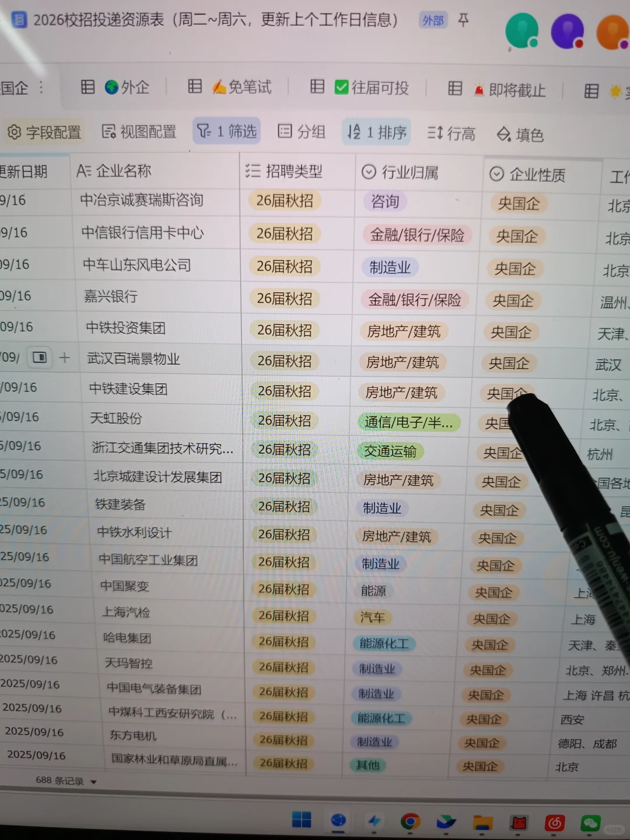Click the 能源 tag in 中国聚变 row
The height and width of the screenshot is (840, 630).
click(373, 591)
